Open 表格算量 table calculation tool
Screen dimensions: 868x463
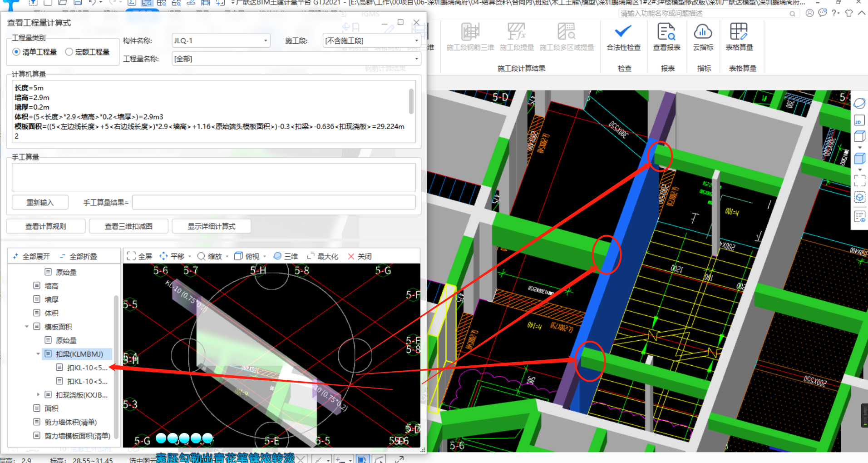tap(739, 37)
